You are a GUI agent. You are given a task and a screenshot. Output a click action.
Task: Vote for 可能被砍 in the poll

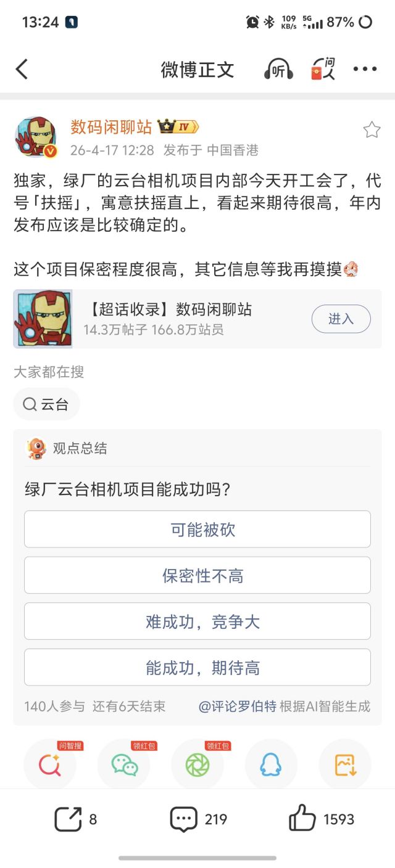pyautogui.click(x=197, y=529)
